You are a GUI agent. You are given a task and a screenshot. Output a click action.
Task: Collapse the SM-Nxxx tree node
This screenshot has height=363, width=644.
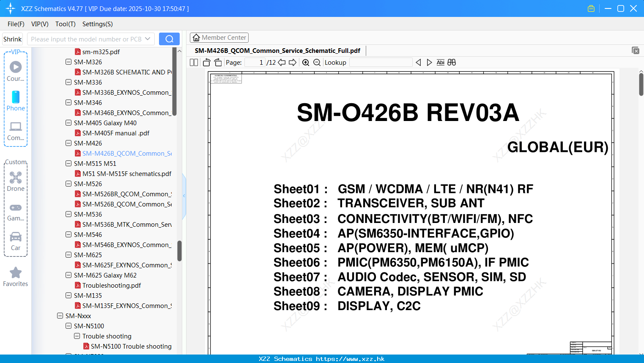tap(60, 316)
